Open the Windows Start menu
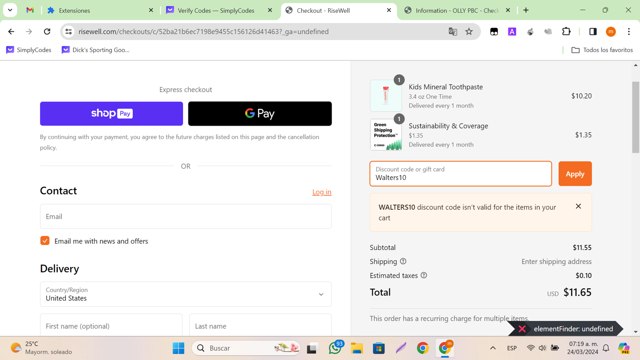640x360 pixels. tap(178, 348)
